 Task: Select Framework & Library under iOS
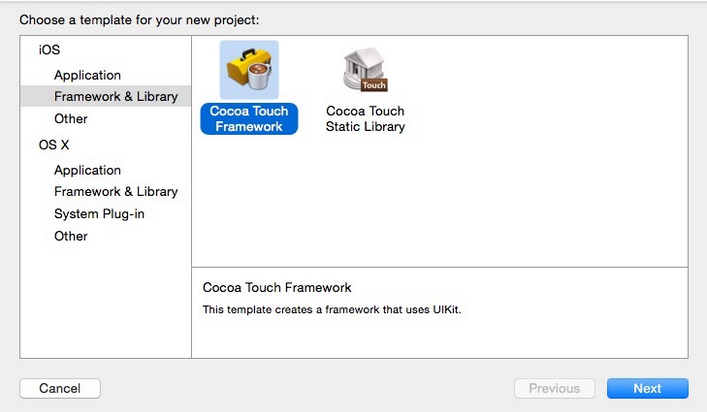tap(115, 97)
